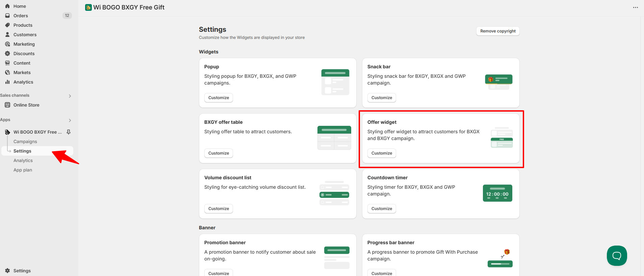The width and height of the screenshot is (644, 276).
Task: Click the Snack bar preview image
Action: click(x=499, y=82)
